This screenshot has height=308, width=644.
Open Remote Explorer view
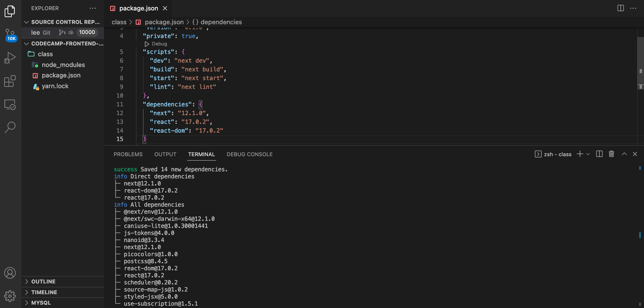click(10, 104)
